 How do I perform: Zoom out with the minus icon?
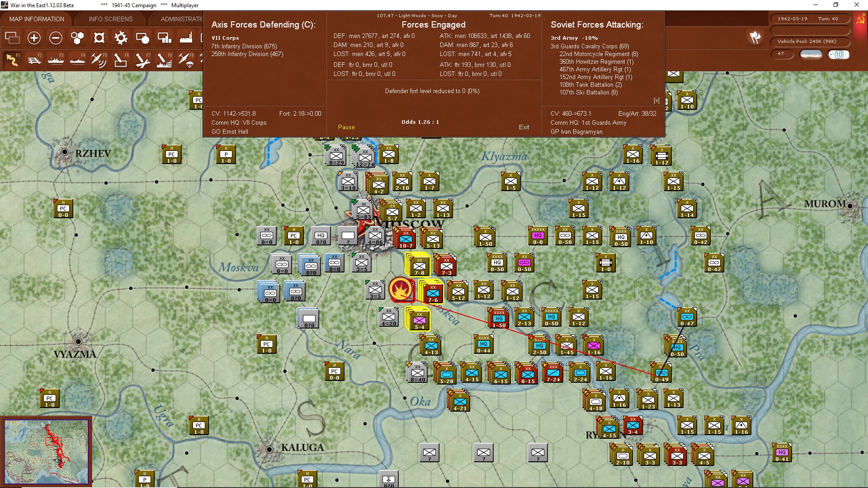click(x=56, y=38)
